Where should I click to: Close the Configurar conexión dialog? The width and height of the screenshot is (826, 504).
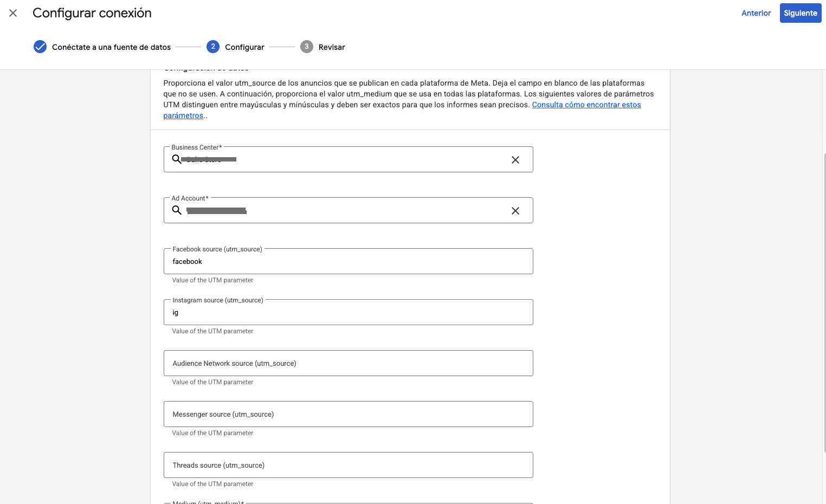click(x=13, y=13)
